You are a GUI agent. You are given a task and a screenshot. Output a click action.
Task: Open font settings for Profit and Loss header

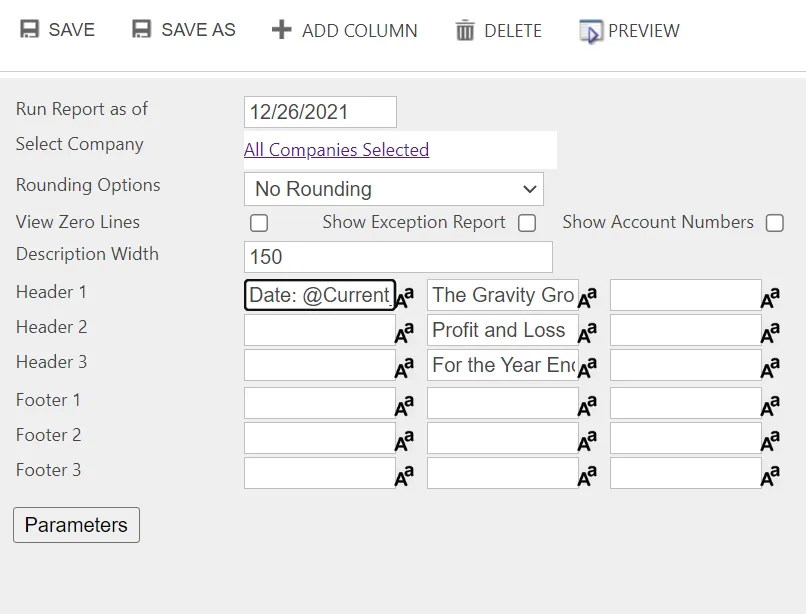pyautogui.click(x=588, y=332)
